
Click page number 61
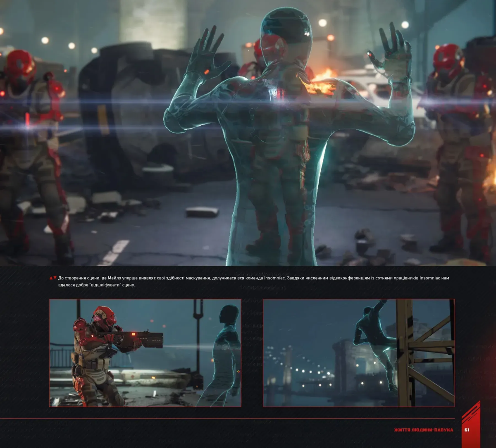tap(467, 430)
